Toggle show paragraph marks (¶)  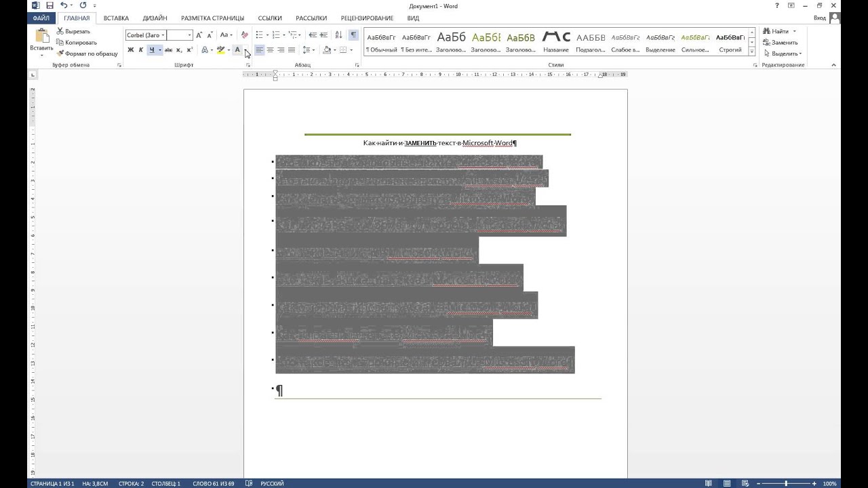[x=353, y=35]
